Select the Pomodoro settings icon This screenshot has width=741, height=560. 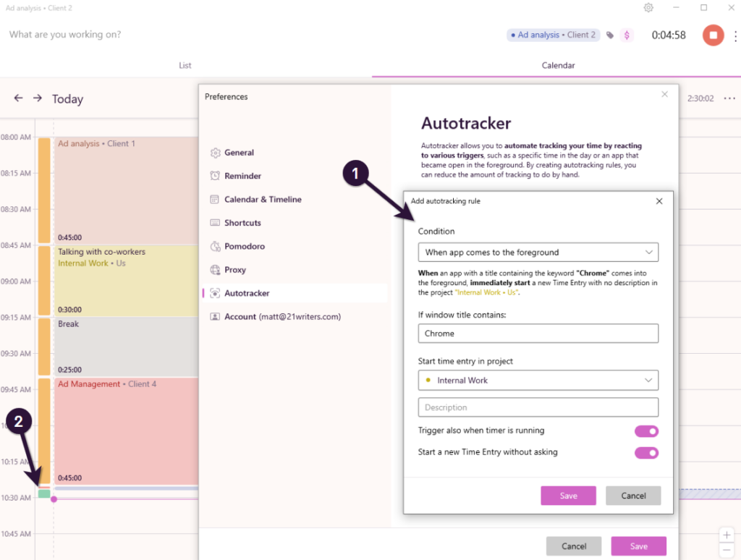[215, 246]
